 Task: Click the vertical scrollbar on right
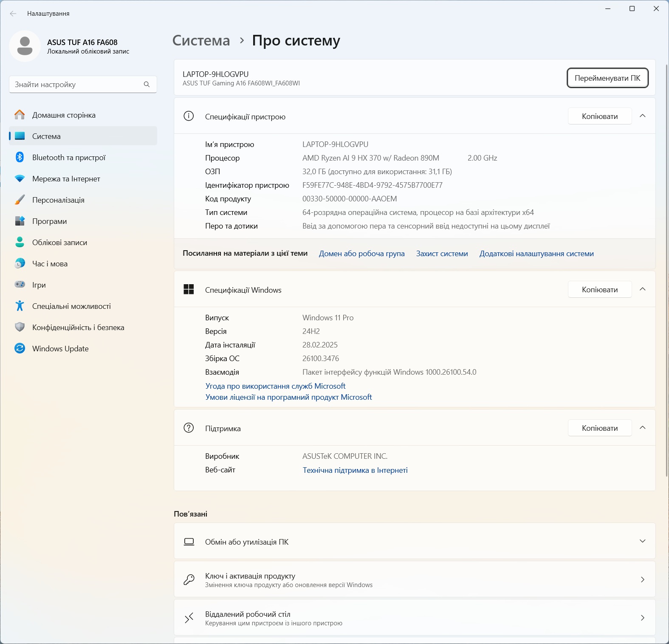[666, 271]
